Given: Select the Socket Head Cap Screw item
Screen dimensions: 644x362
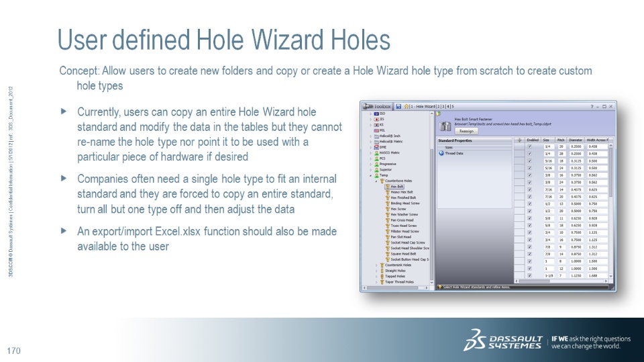Looking at the screenshot, I should click(408, 242).
